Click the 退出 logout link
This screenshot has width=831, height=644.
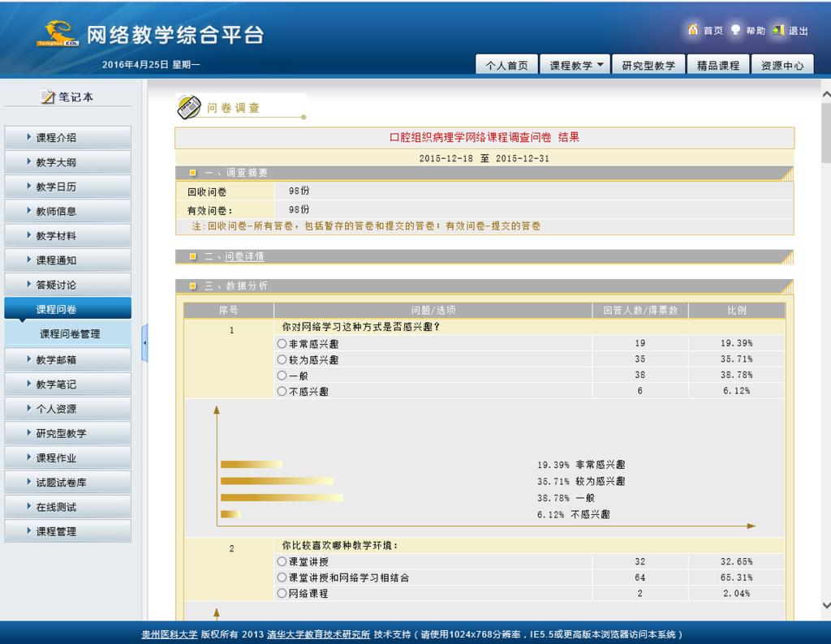(x=799, y=31)
